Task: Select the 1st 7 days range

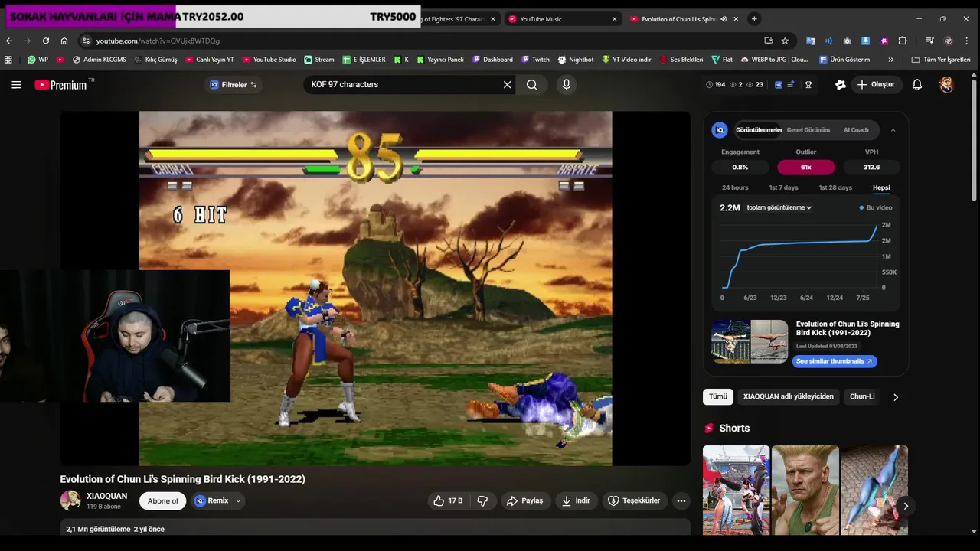Action: pos(783,187)
